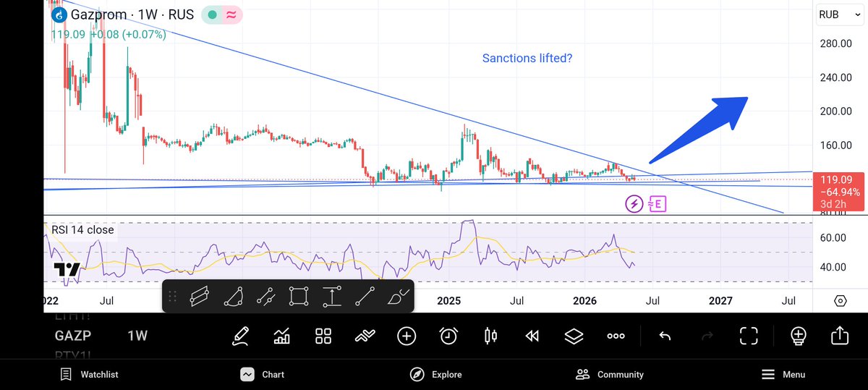
Task: Click the Gazprom logo icon
Action: coord(58,14)
